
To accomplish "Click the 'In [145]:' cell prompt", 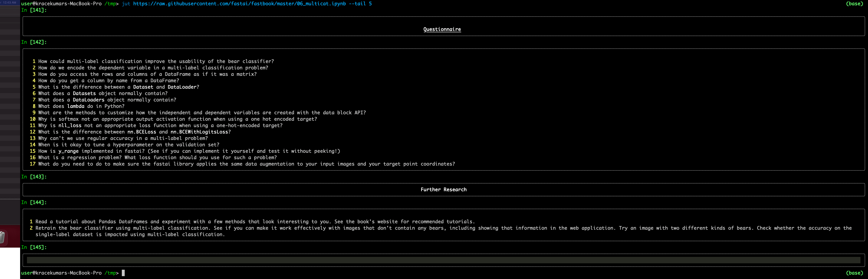I will 34,247.
